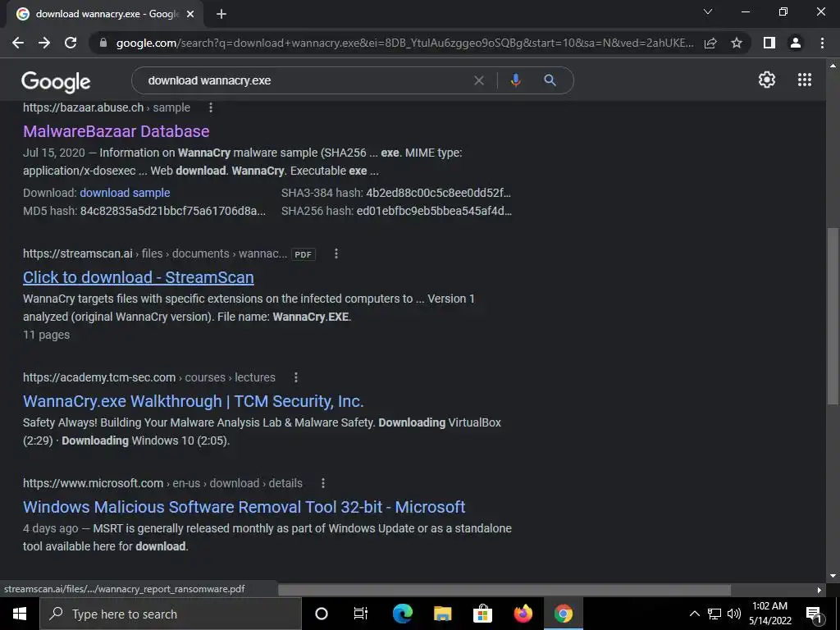Toggle the Chrome side panel icon
The width and height of the screenshot is (840, 630).
(x=769, y=43)
